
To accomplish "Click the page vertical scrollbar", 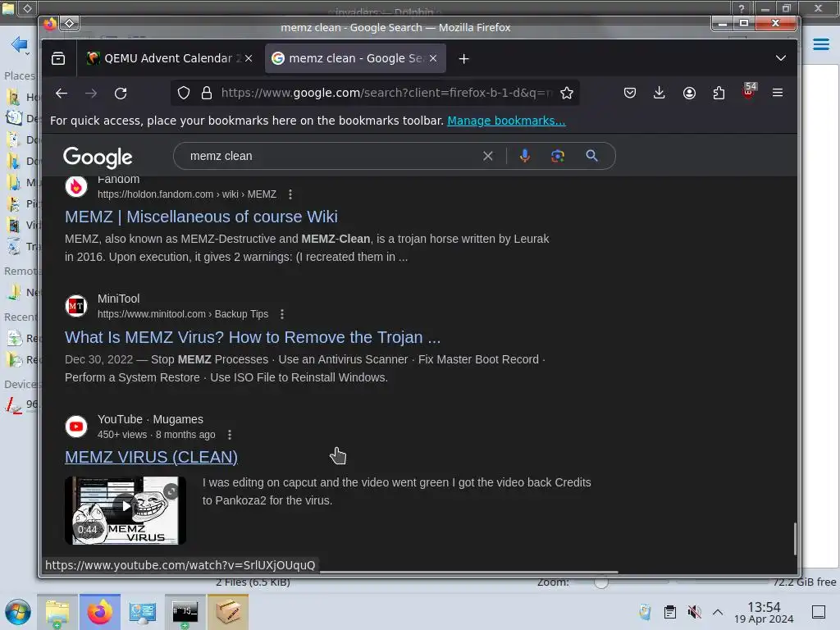I will pyautogui.click(x=794, y=539).
